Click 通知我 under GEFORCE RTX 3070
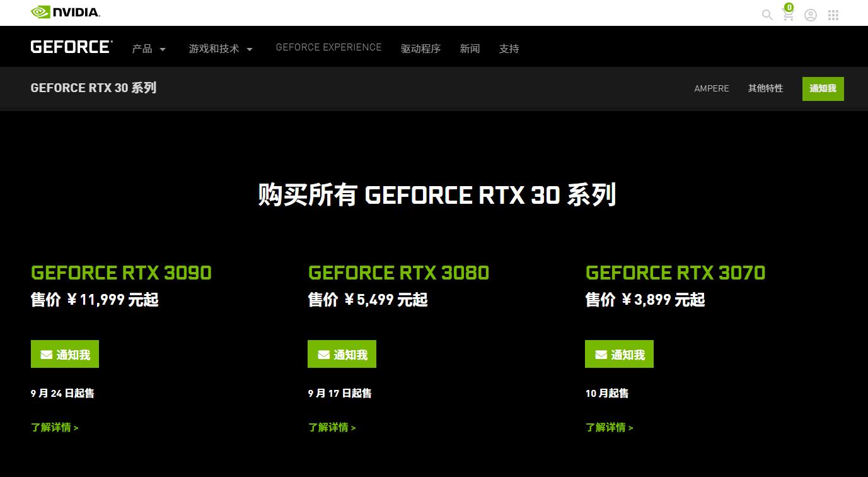Image resolution: width=868 pixels, height=477 pixels. [x=619, y=355]
